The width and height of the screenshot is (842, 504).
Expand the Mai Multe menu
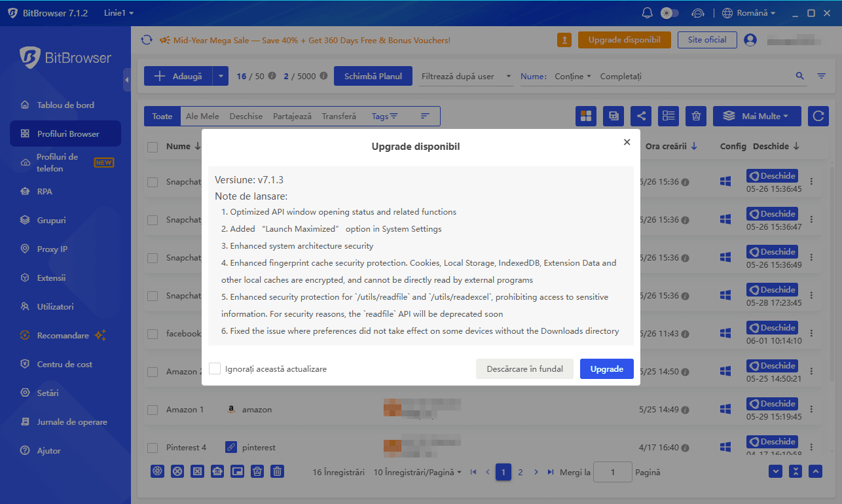pos(757,116)
